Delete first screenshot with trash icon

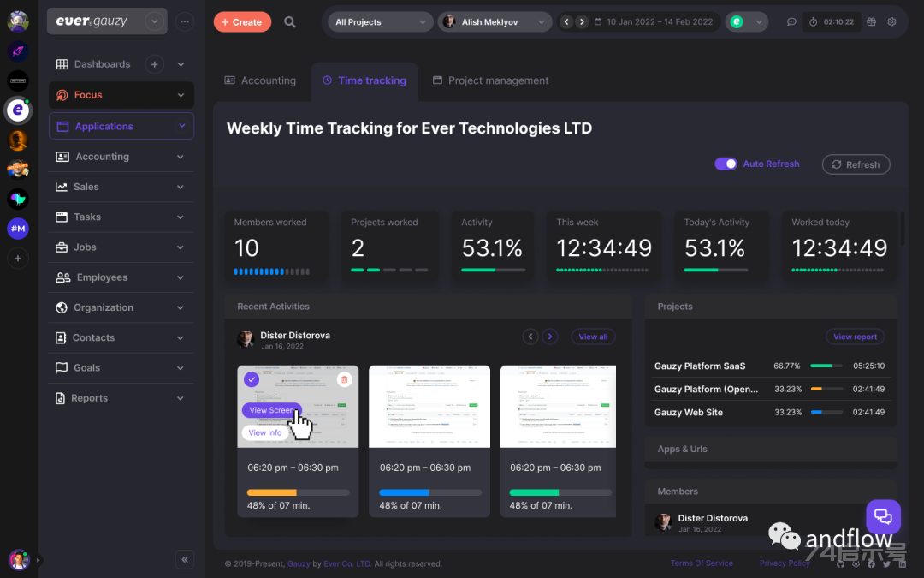point(344,379)
